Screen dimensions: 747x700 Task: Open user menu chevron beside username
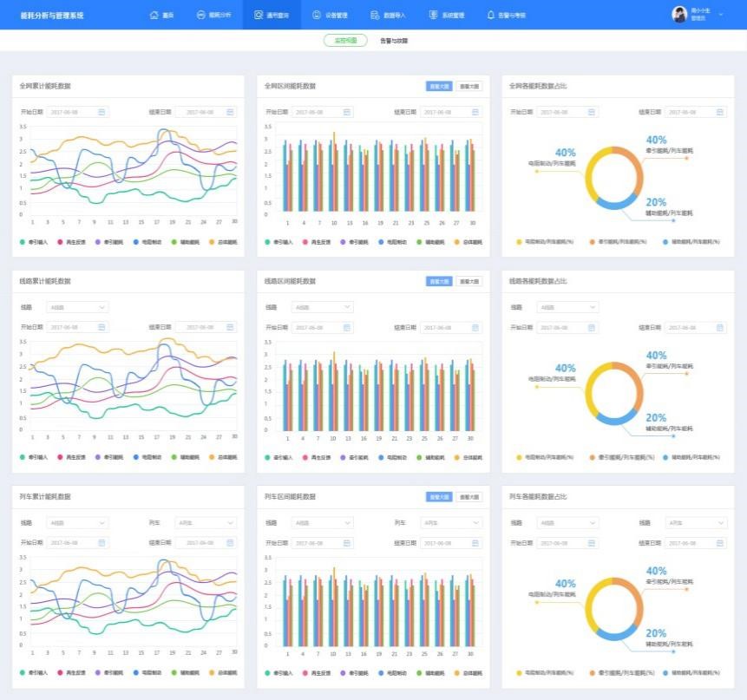pos(721,15)
